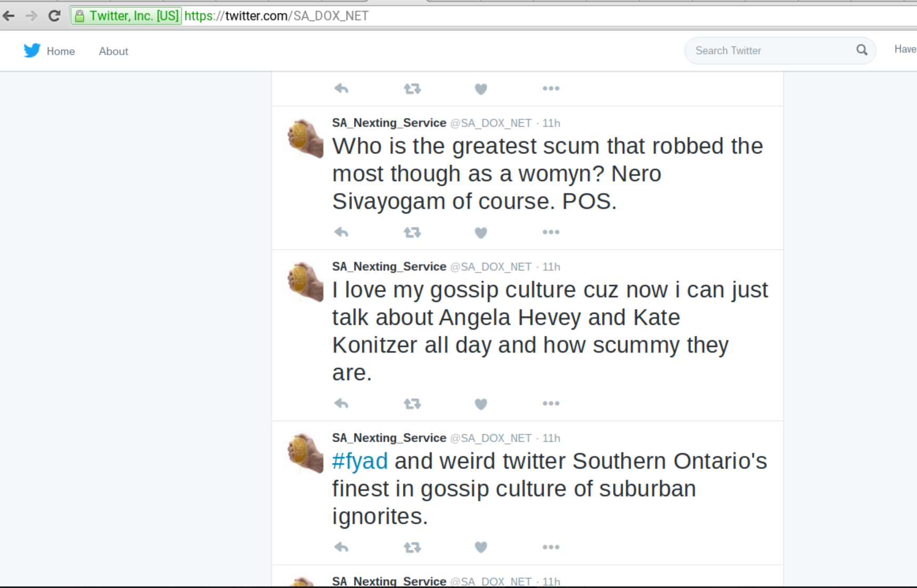Open SA_Nexting_Service name on bottom cut-off tweet

[389, 581]
